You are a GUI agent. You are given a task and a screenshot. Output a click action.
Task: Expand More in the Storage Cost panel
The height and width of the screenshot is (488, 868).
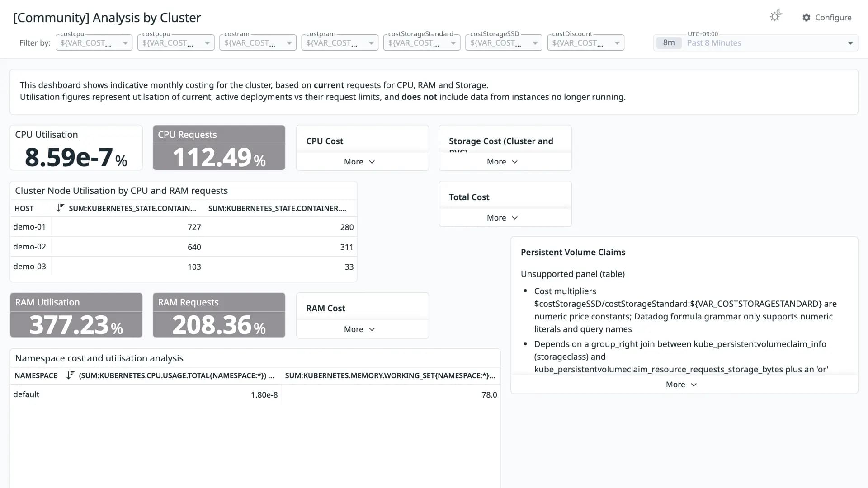click(503, 162)
